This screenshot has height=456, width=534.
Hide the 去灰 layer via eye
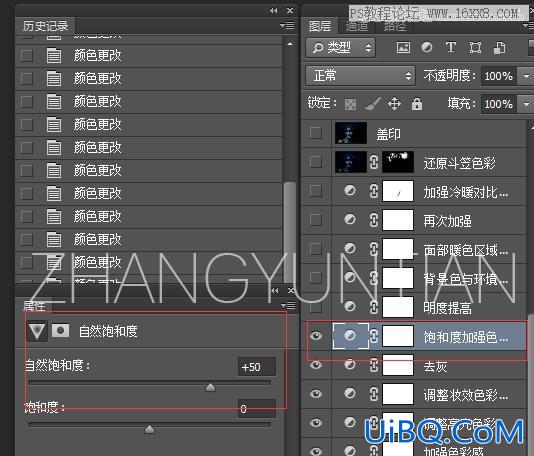click(316, 365)
